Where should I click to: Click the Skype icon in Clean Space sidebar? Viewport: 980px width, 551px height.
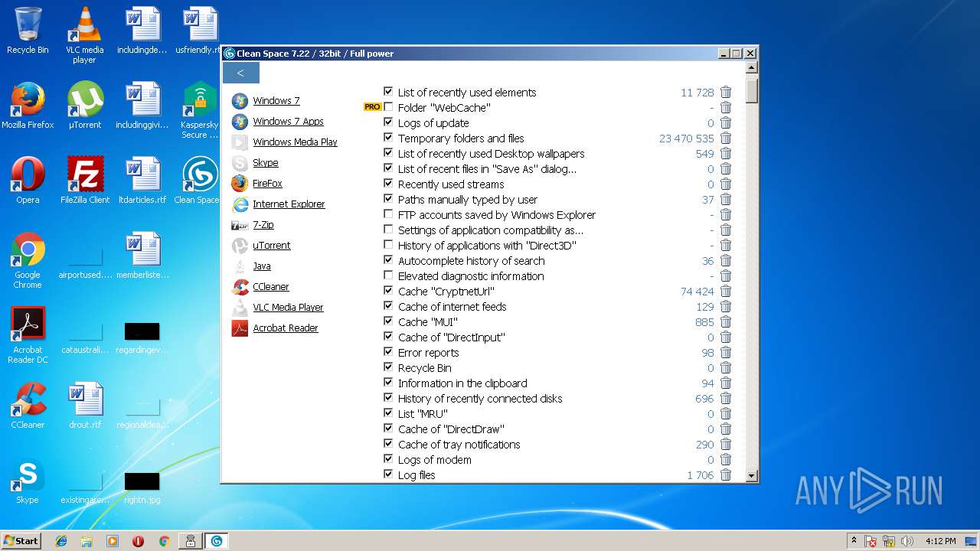point(240,163)
